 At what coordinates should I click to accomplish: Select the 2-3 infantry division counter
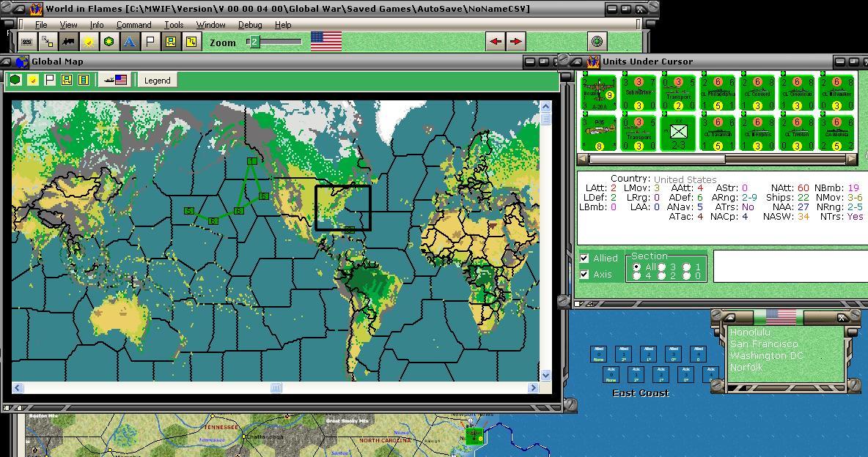678,133
